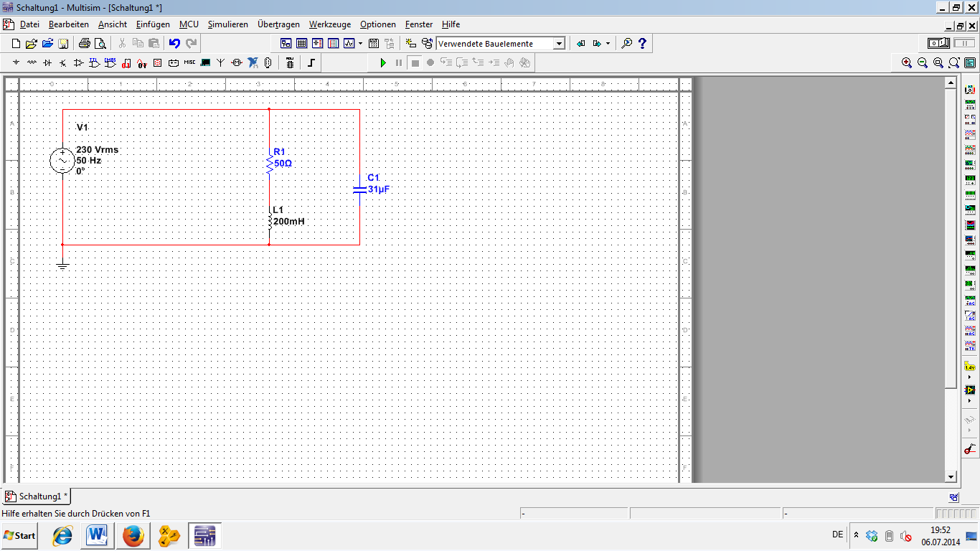
Task: Click the Windows Start button
Action: click(19, 536)
